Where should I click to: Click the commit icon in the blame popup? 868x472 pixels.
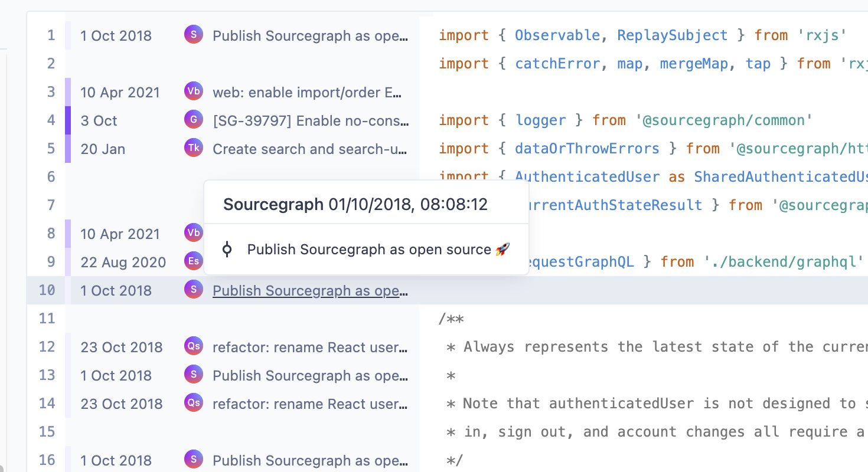coord(227,250)
